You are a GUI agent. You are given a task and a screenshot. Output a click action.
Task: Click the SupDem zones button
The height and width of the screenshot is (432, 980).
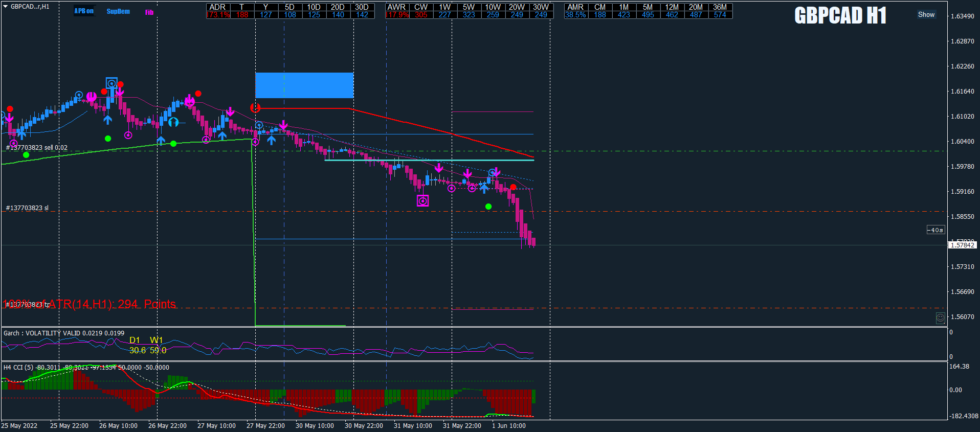[118, 11]
